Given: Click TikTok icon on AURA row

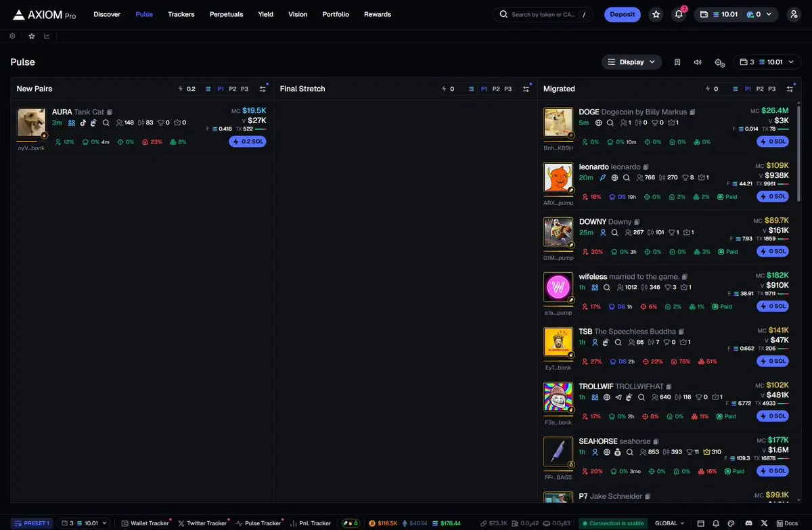Looking at the screenshot, I should point(83,123).
